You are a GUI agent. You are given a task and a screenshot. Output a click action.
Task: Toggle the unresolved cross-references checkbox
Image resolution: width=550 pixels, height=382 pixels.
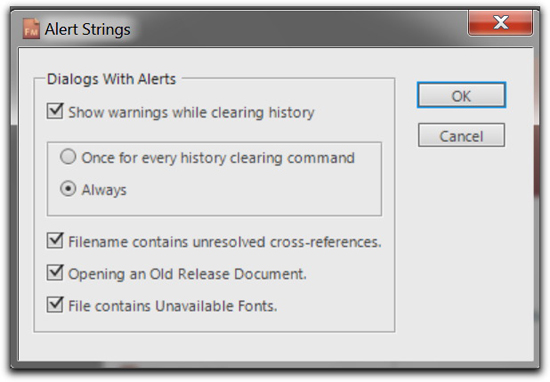pyautogui.click(x=55, y=241)
